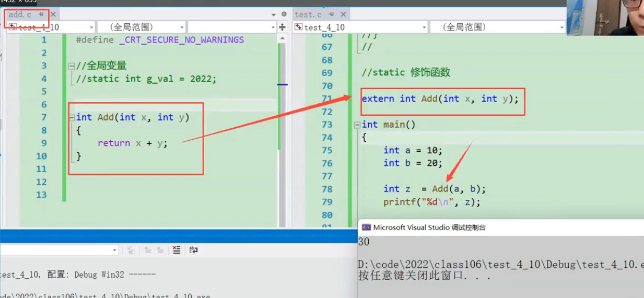
Task: Open 全局范围 scope dropdown in add.c pane
Action: coord(141,27)
